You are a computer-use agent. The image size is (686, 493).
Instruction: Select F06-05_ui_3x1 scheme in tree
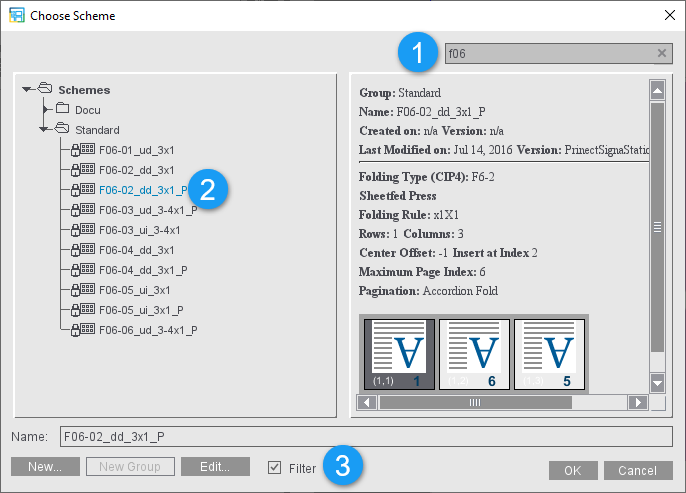coord(136,290)
